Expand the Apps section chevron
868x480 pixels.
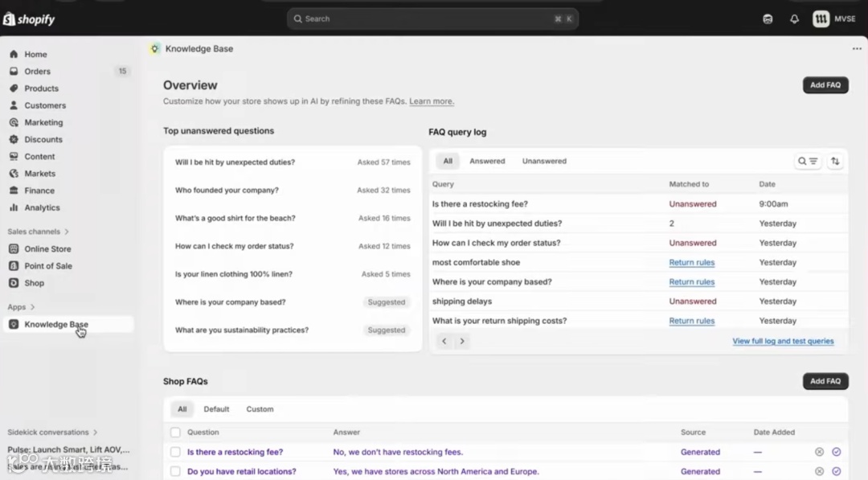[x=33, y=307]
